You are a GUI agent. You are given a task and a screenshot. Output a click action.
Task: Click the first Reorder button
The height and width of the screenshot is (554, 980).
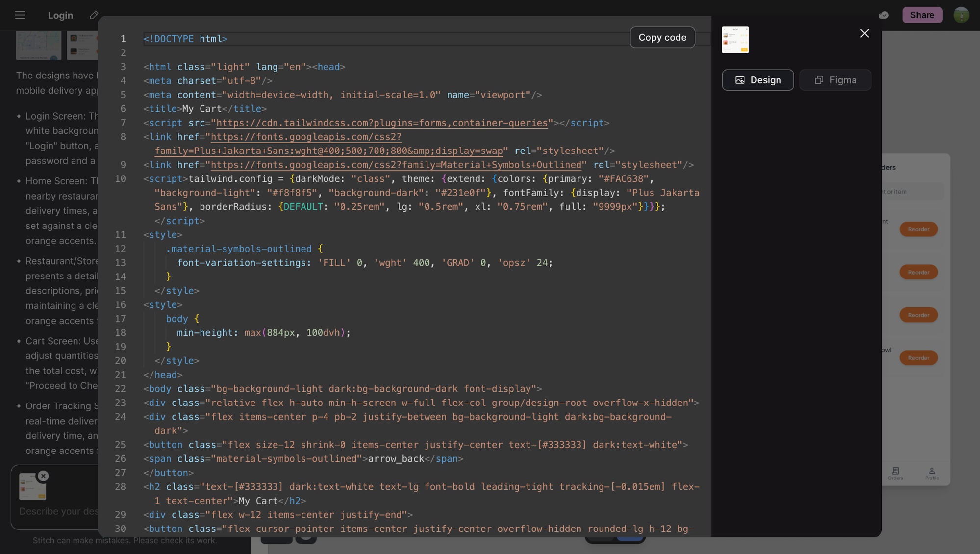pos(918,229)
